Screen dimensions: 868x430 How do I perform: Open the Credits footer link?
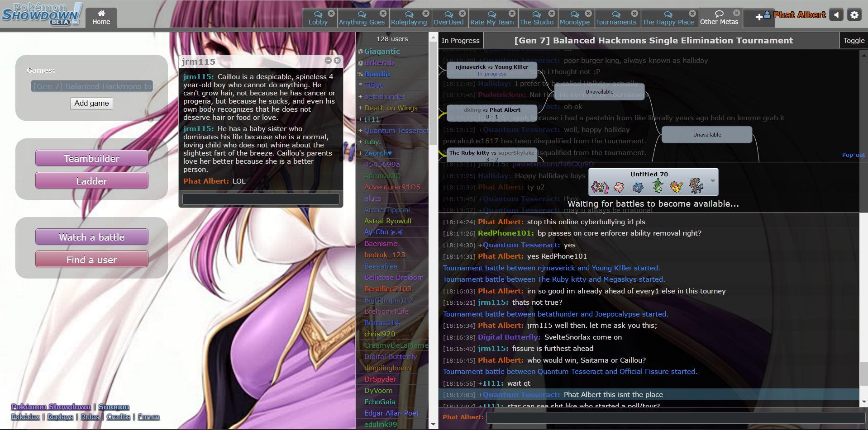[119, 416]
